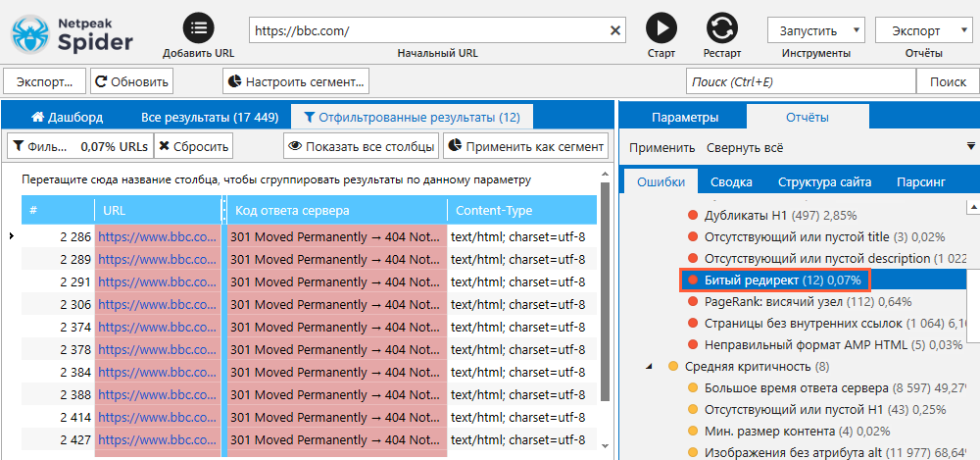Switch to the Дашборд tab
This screenshot has height=460, width=980.
pyautogui.click(x=67, y=117)
